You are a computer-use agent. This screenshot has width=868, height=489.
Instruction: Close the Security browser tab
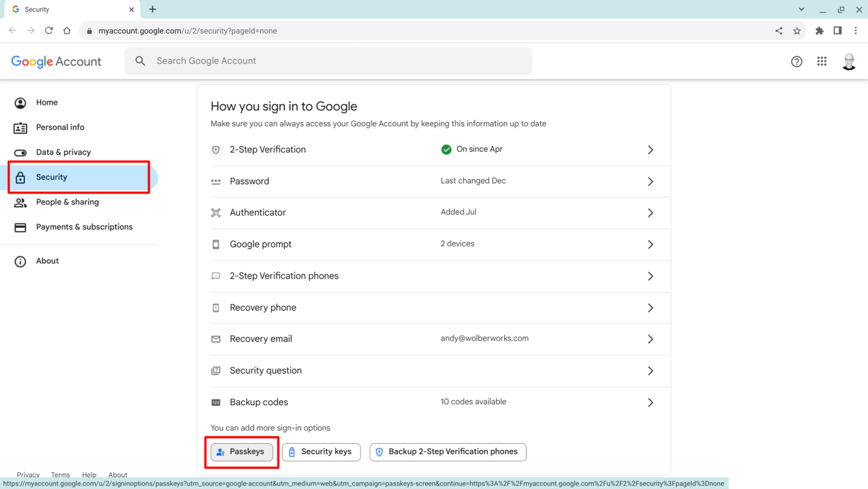pyautogui.click(x=131, y=9)
